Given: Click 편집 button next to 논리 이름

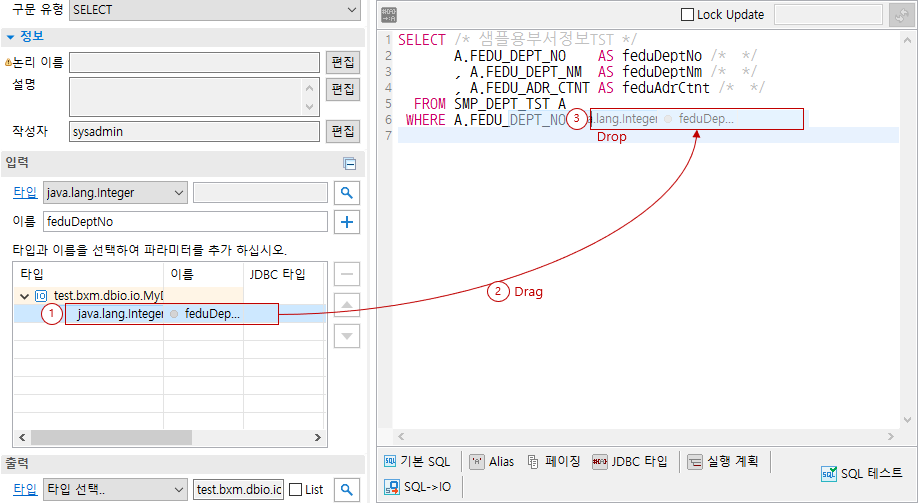Looking at the screenshot, I should 343,62.
